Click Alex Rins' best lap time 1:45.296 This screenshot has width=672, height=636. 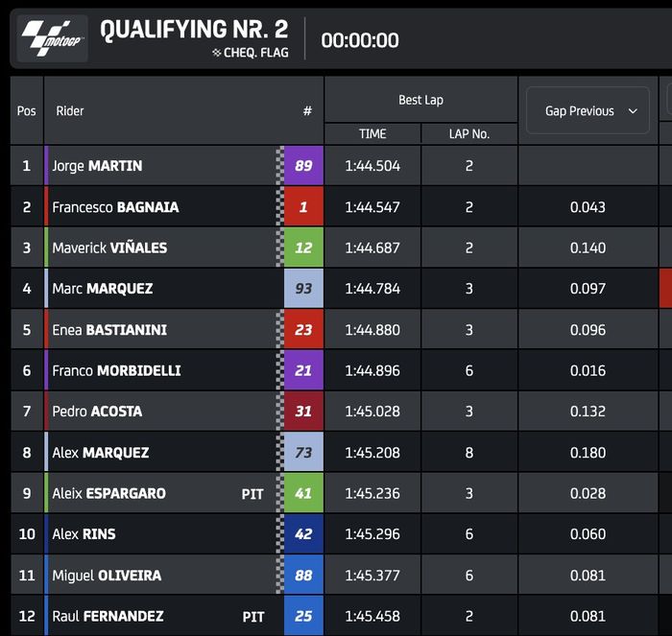click(372, 534)
